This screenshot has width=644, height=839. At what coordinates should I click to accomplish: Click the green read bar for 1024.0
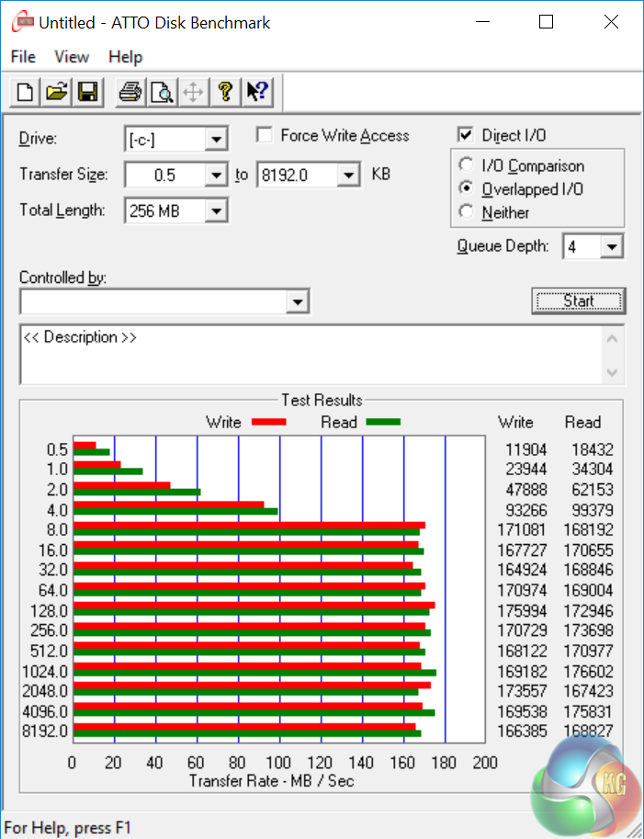[x=254, y=673]
